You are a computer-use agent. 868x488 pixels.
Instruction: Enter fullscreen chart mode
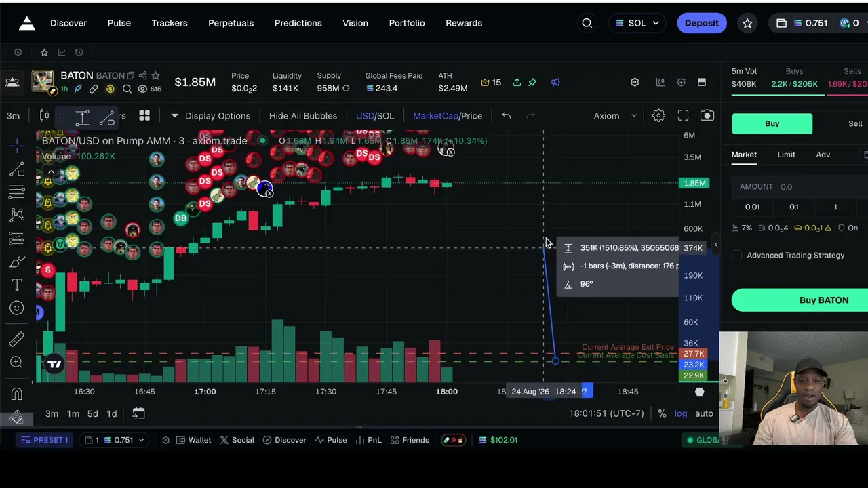click(683, 115)
